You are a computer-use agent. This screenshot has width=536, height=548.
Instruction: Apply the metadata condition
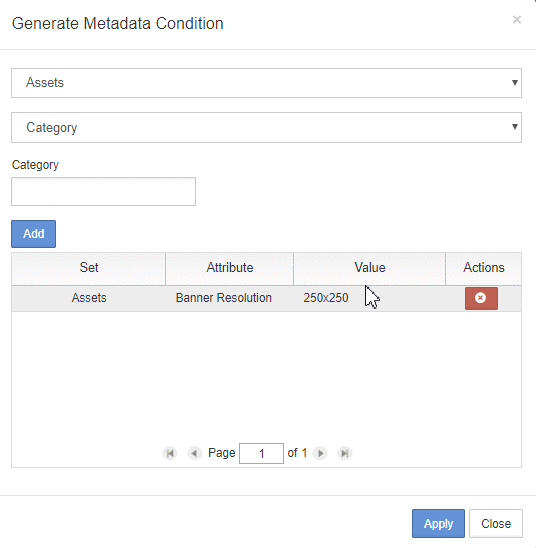point(438,524)
